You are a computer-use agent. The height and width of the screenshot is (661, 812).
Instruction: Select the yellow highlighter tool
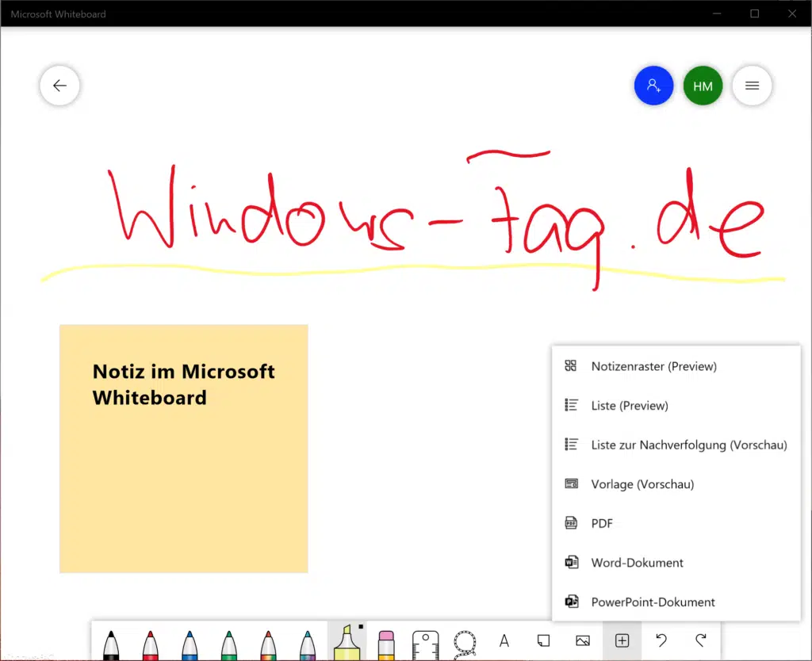pos(347,642)
